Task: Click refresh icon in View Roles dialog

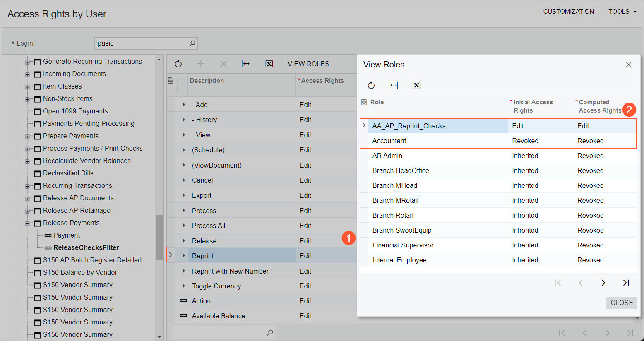Action: tap(371, 85)
